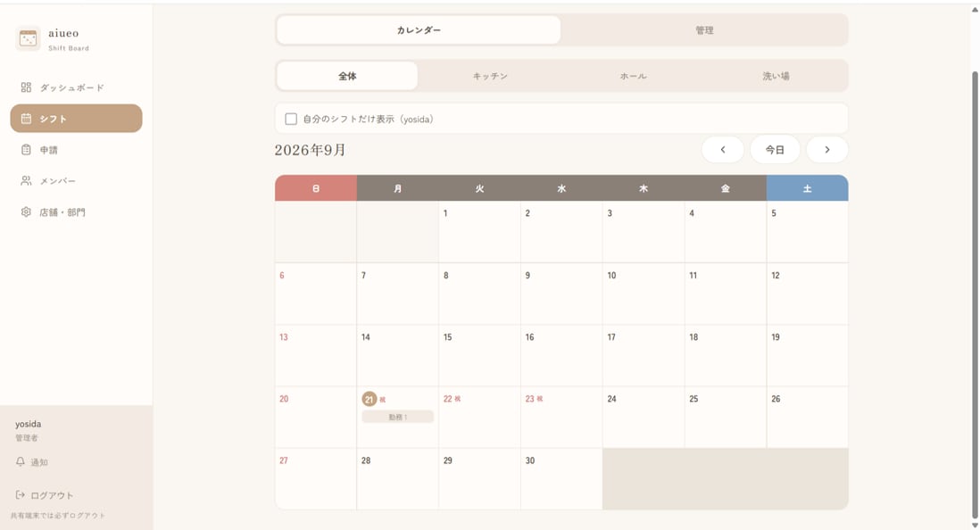980x530 pixels.
Task: Click the ダッシュボード grid icon
Action: [x=26, y=87]
